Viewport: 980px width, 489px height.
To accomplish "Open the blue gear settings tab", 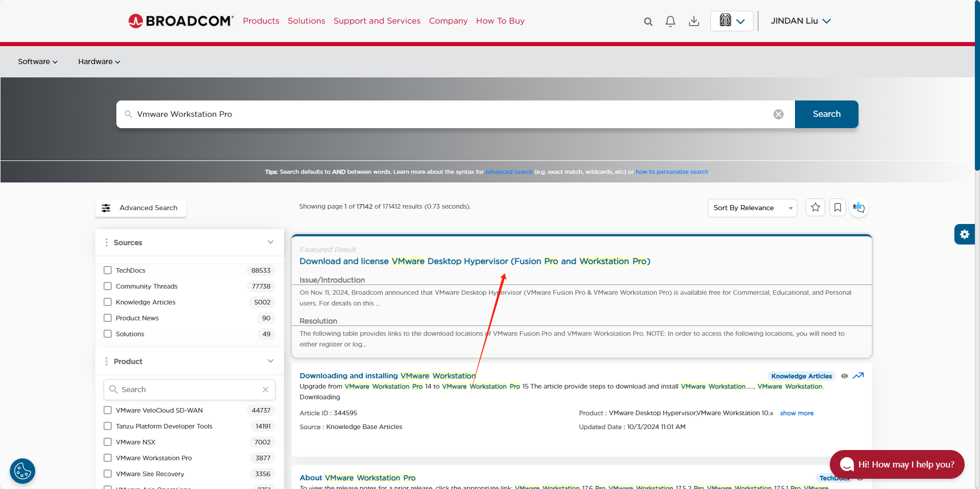I will 965,234.
